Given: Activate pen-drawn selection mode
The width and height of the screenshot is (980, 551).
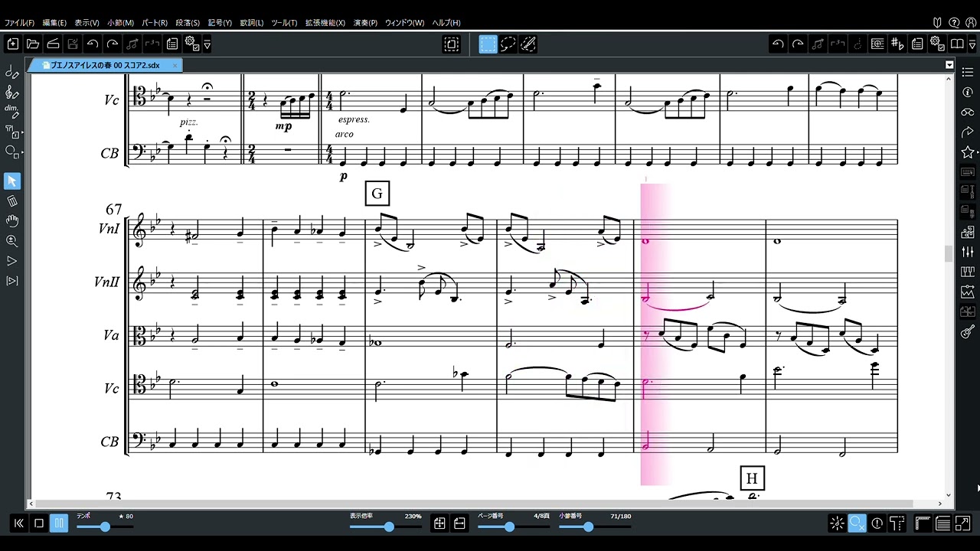Looking at the screenshot, I should coord(528,44).
